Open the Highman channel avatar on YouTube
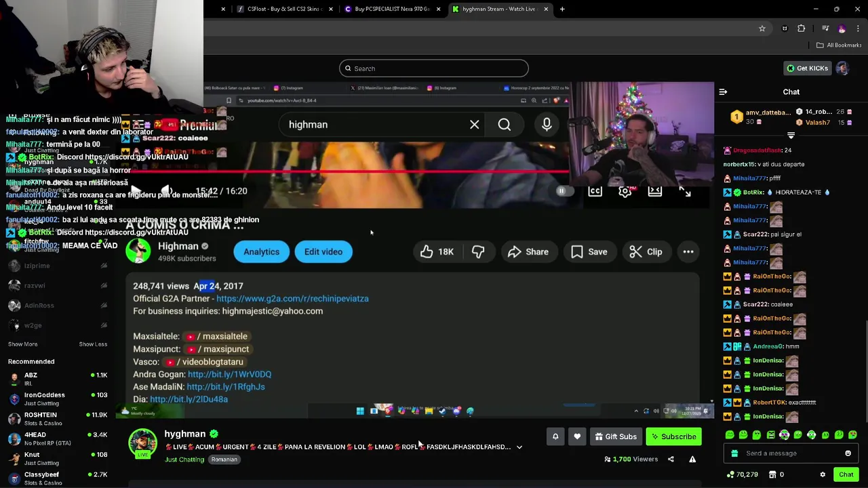Viewport: 868px width, 488px height. tap(138, 251)
